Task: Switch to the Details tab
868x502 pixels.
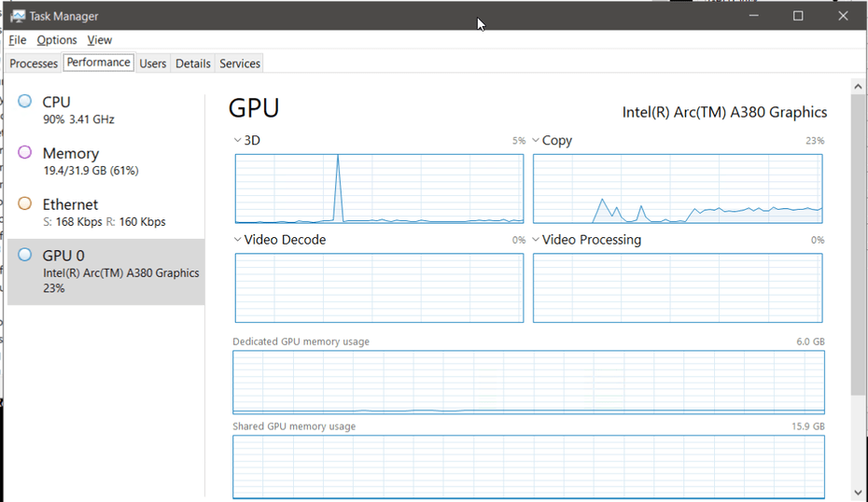Action: (193, 63)
